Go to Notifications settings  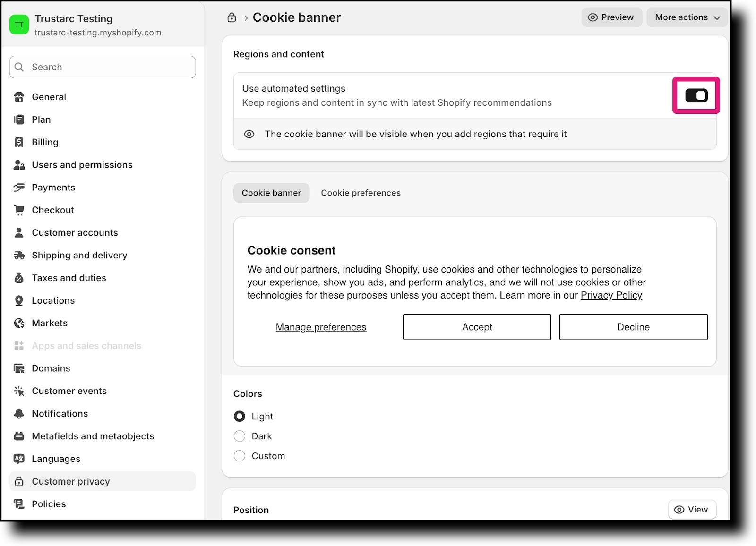click(x=103, y=414)
